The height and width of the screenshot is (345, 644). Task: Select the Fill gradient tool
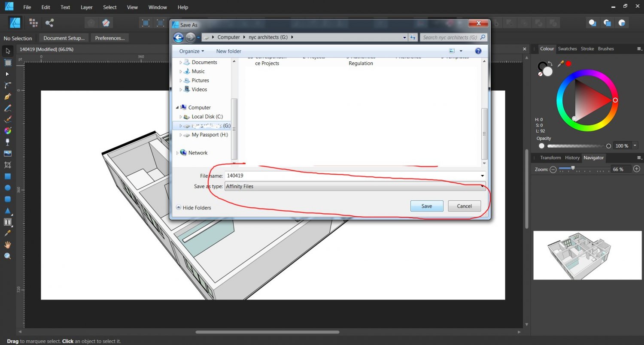[x=8, y=131]
